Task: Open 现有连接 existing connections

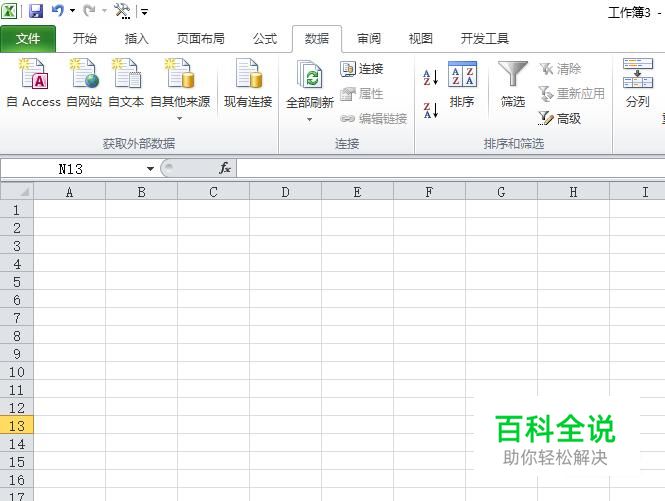Action: pos(248,83)
